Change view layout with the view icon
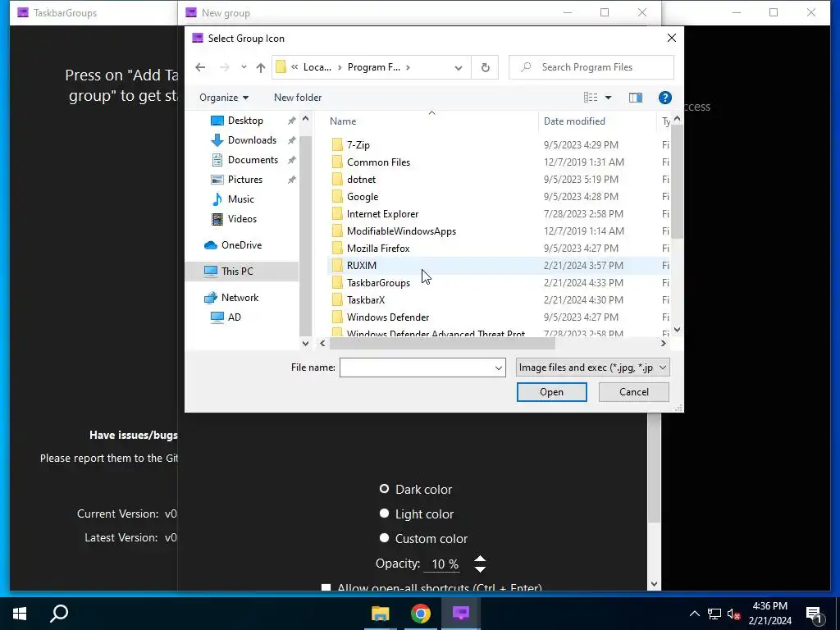This screenshot has width=840, height=630. (x=591, y=98)
